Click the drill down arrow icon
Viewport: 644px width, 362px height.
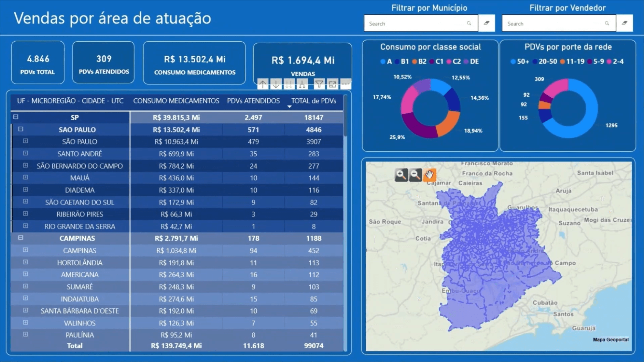276,84
